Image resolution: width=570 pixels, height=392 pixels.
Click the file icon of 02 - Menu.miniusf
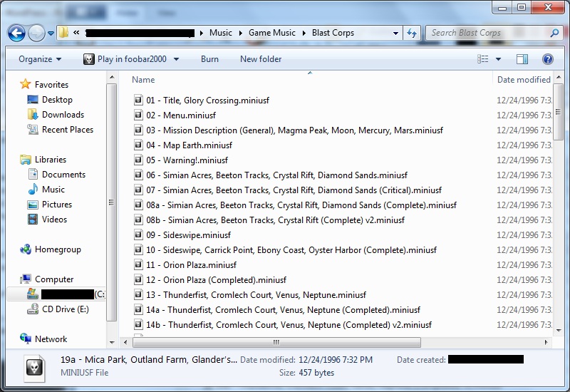[138, 115]
